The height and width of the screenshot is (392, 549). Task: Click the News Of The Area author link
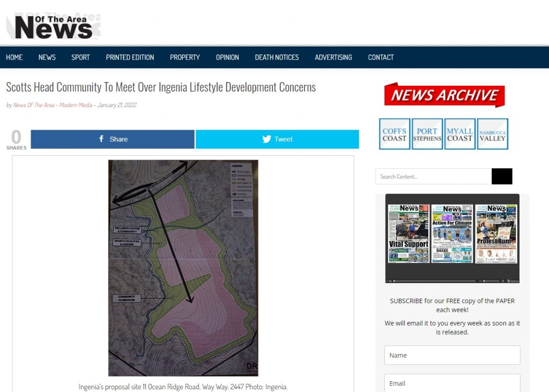click(x=53, y=105)
